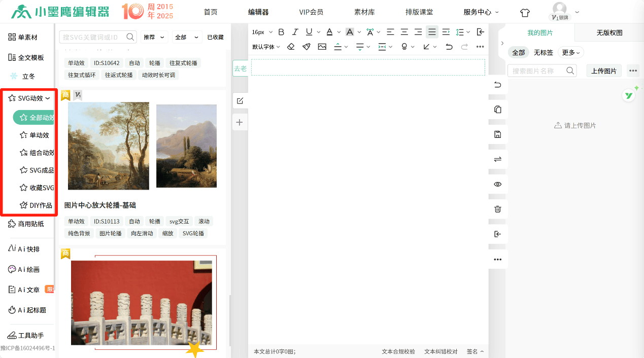This screenshot has width=644, height=358.
Task: Toggle the eye preview icon
Action: (x=497, y=184)
